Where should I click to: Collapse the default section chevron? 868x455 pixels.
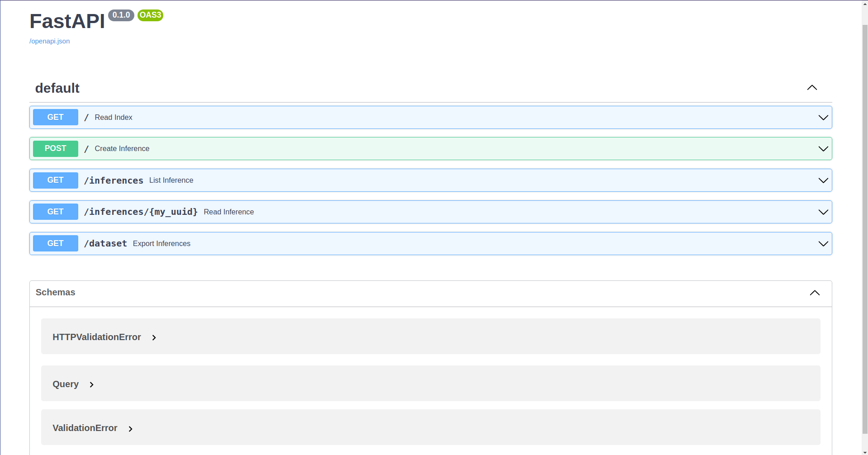click(812, 88)
